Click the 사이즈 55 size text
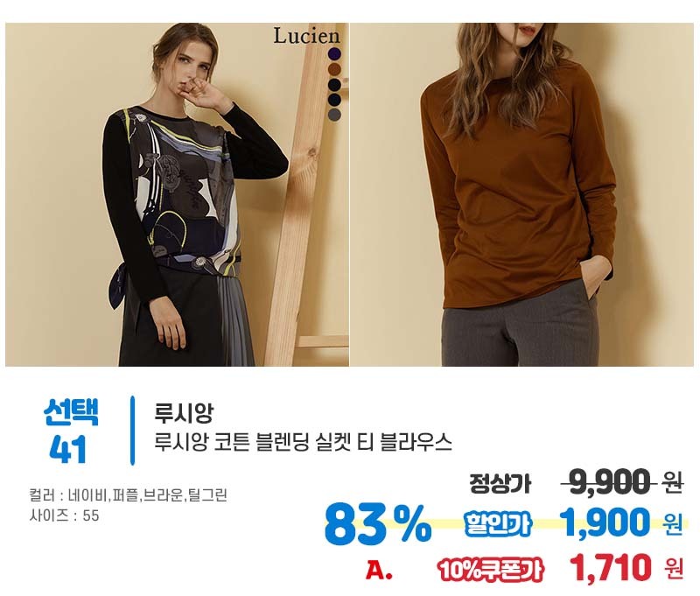This screenshot has width=700, height=596. 64,515
